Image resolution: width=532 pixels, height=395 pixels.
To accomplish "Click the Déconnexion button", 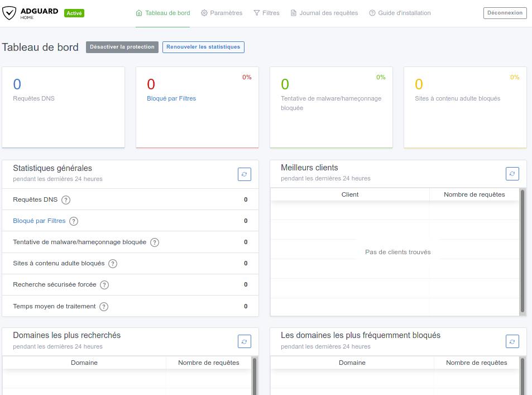I will tap(505, 13).
